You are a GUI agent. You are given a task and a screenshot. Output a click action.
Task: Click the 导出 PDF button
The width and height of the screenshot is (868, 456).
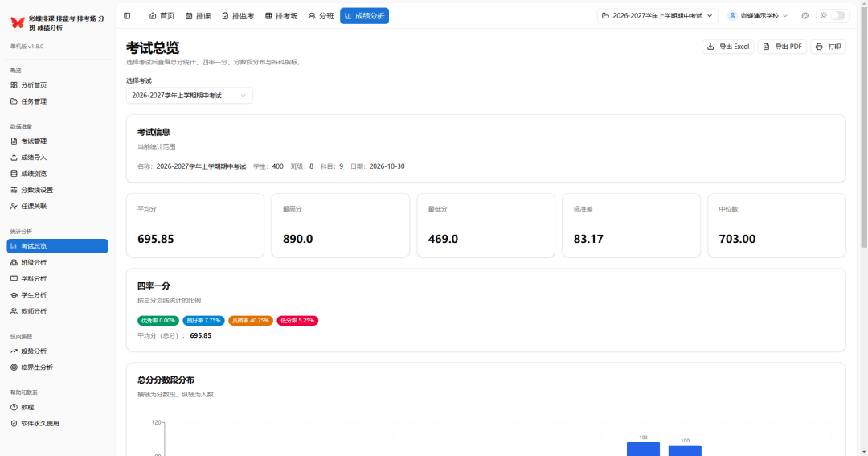pyautogui.click(x=782, y=47)
